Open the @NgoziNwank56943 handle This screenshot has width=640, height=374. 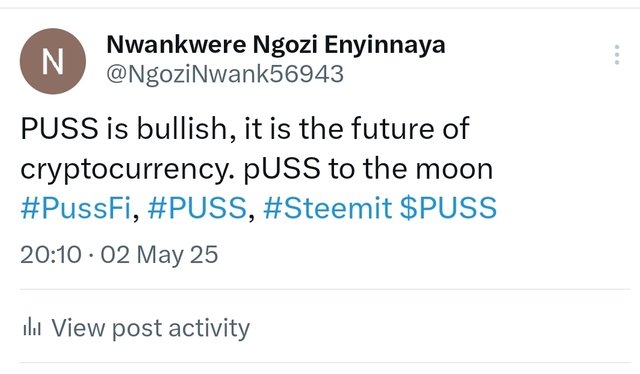click(x=225, y=74)
